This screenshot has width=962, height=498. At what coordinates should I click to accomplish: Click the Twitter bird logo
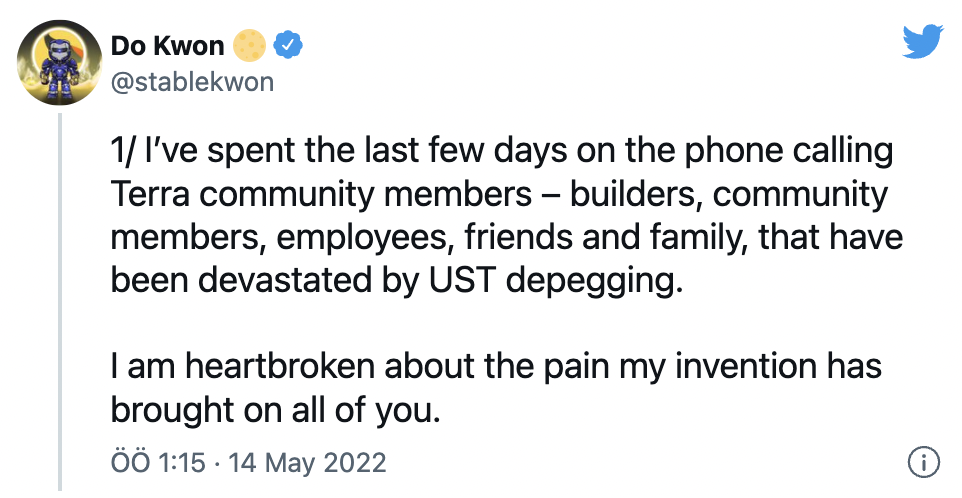[922, 41]
